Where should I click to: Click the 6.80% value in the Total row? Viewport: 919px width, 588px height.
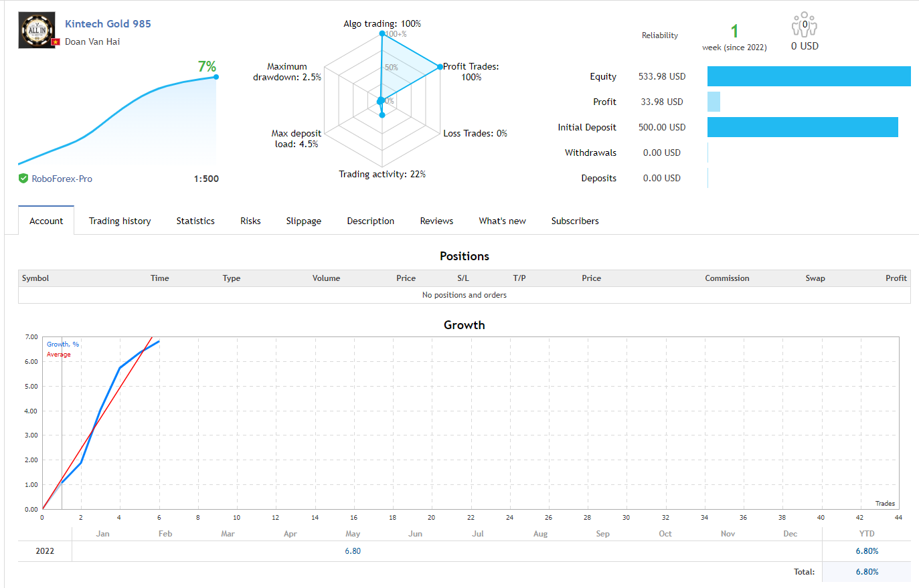(x=867, y=572)
